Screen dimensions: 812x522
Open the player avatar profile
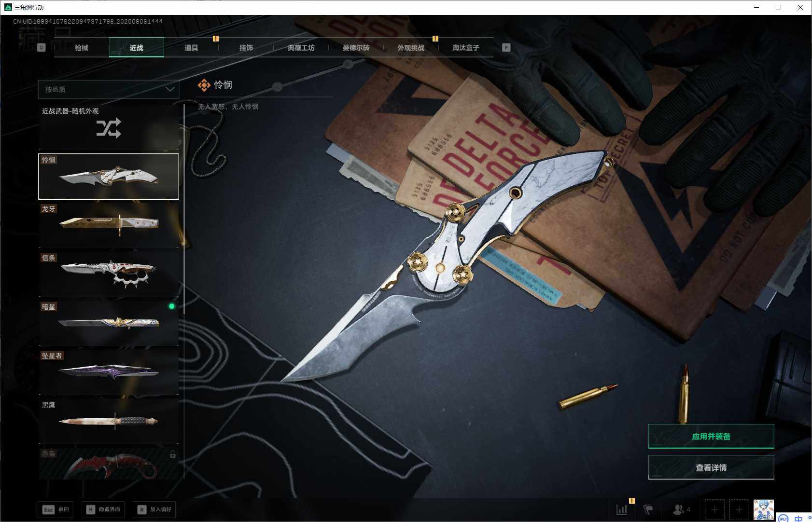click(x=764, y=510)
